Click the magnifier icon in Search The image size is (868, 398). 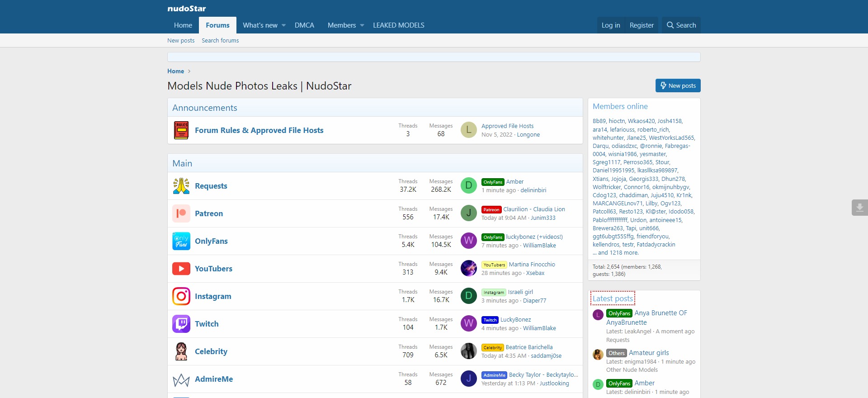670,25
